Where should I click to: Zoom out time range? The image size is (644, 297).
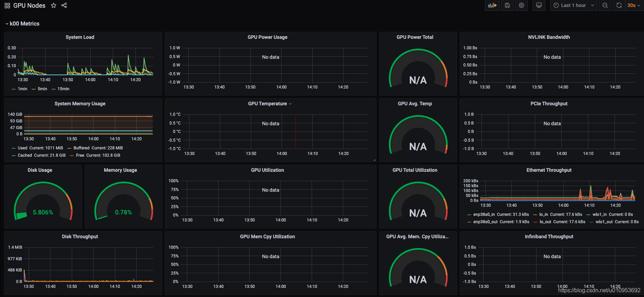pyautogui.click(x=605, y=5)
